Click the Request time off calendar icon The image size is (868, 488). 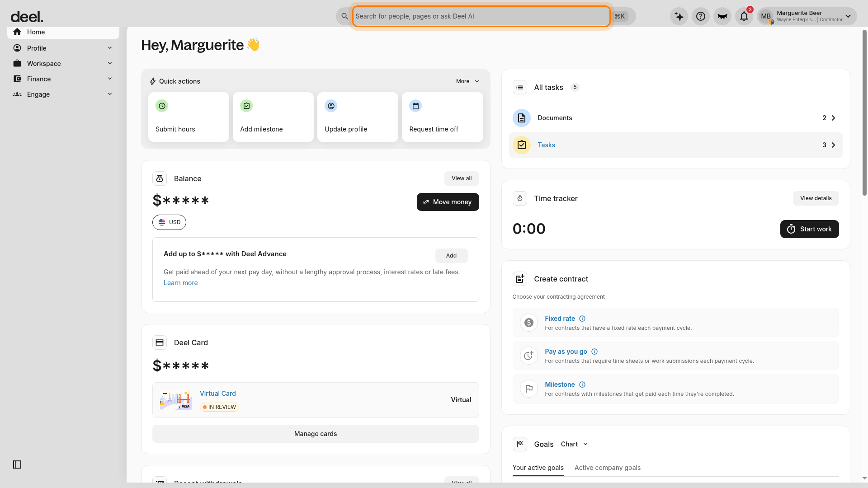point(415,106)
